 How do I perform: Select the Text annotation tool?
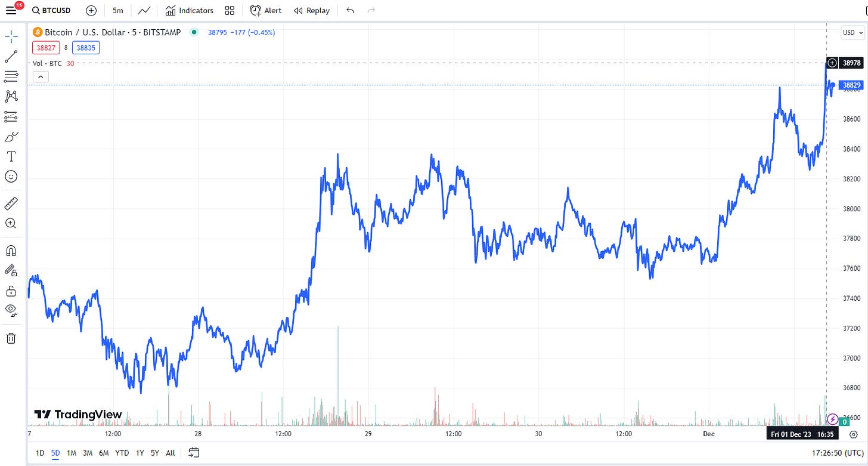point(11,156)
